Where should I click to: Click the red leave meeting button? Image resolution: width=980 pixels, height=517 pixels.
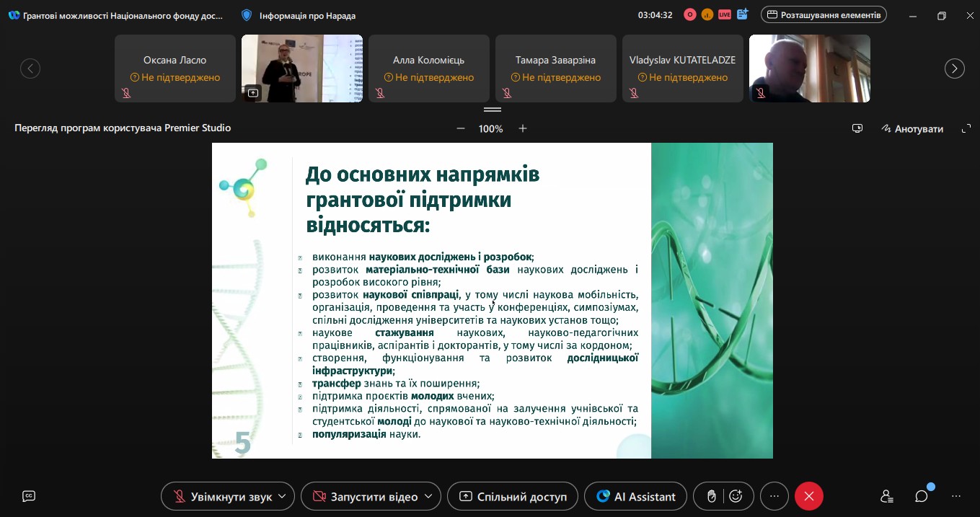pyautogui.click(x=808, y=496)
